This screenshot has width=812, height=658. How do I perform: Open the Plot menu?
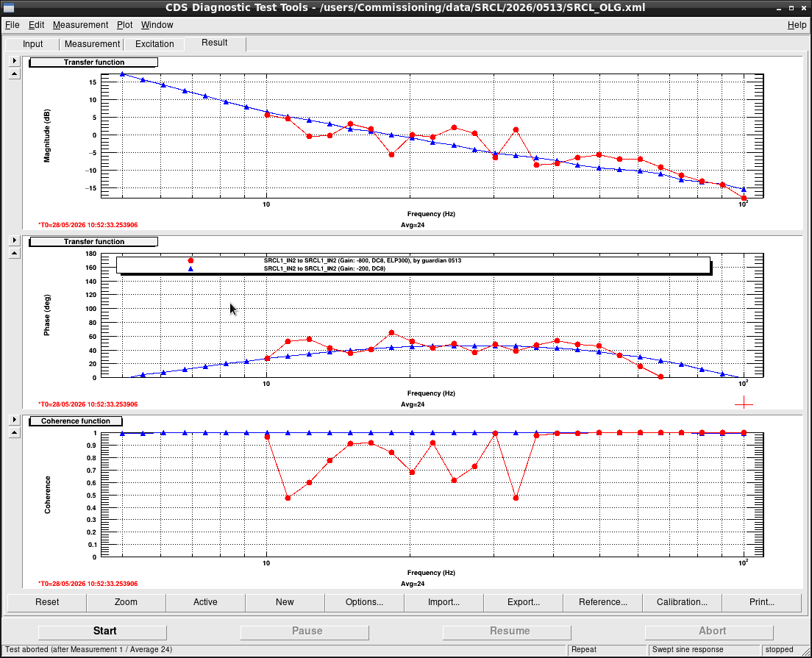(x=124, y=25)
